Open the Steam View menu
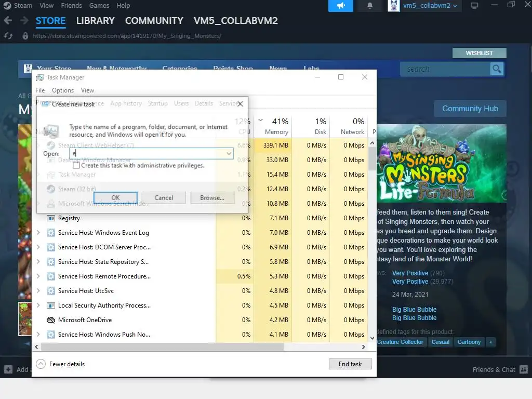Viewport: 532px width, 399px height. pos(46,5)
